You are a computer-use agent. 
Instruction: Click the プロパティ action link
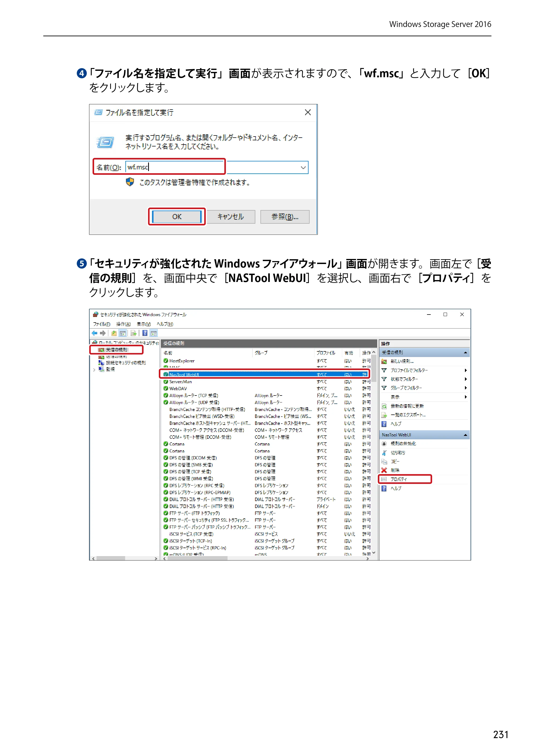399,479
